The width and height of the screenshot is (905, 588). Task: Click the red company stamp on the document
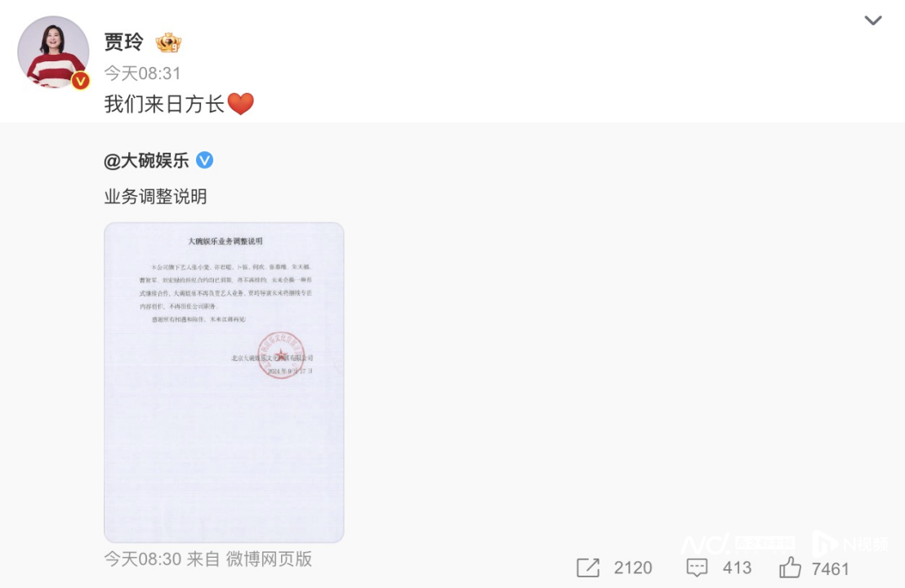point(281,355)
